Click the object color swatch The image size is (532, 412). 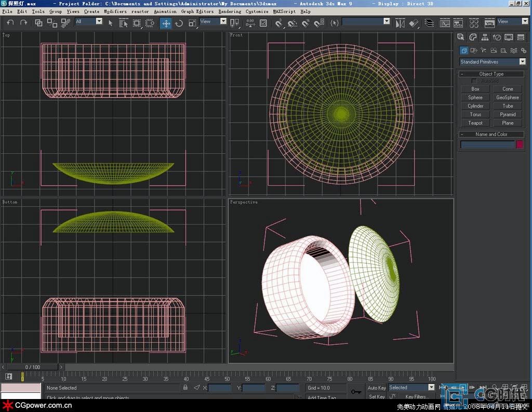click(x=520, y=144)
